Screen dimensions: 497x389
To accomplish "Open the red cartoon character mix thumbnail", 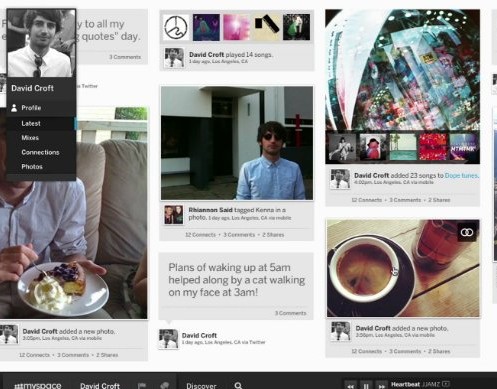I will [373, 147].
